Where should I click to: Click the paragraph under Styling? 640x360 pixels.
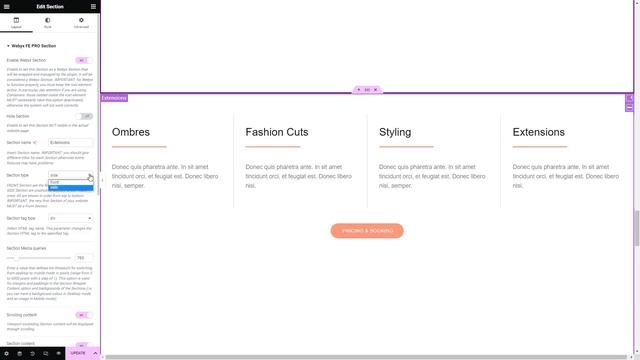432,176
